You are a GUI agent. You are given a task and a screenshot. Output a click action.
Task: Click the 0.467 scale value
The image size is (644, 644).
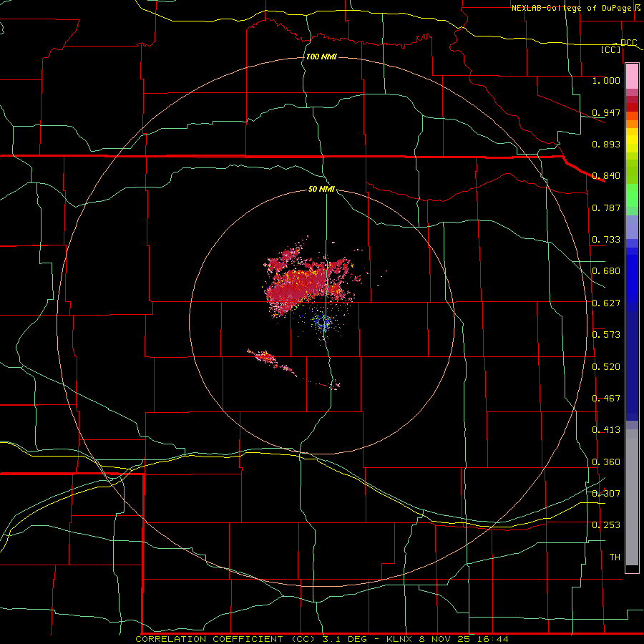pos(606,399)
